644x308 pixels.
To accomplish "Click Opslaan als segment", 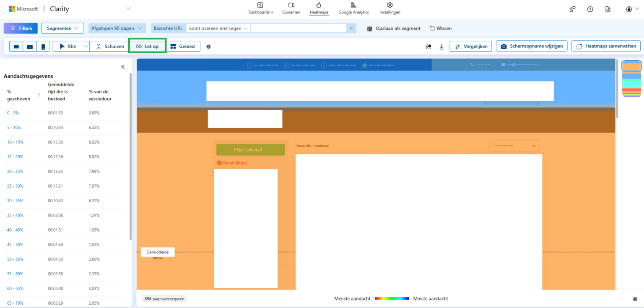I will pyautogui.click(x=393, y=28).
